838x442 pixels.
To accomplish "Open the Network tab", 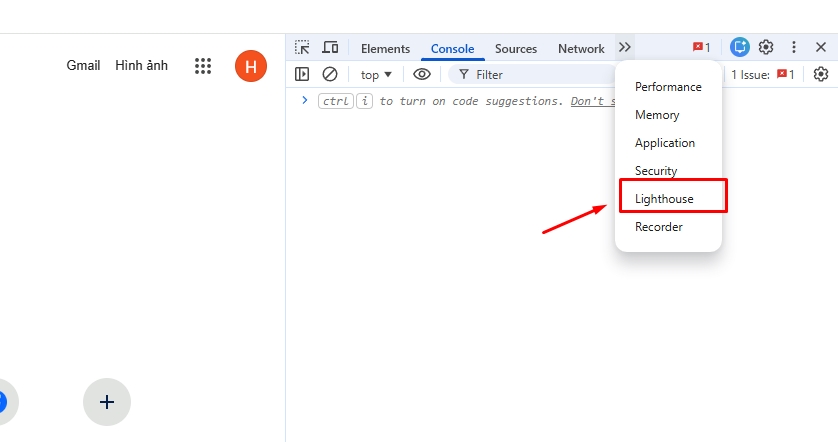I will click(581, 49).
